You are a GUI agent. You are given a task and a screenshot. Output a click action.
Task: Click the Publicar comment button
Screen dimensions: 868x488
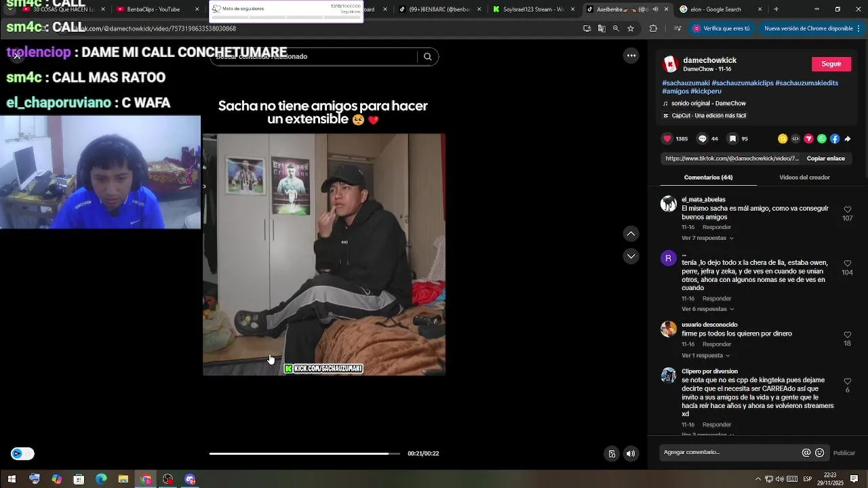point(844,453)
